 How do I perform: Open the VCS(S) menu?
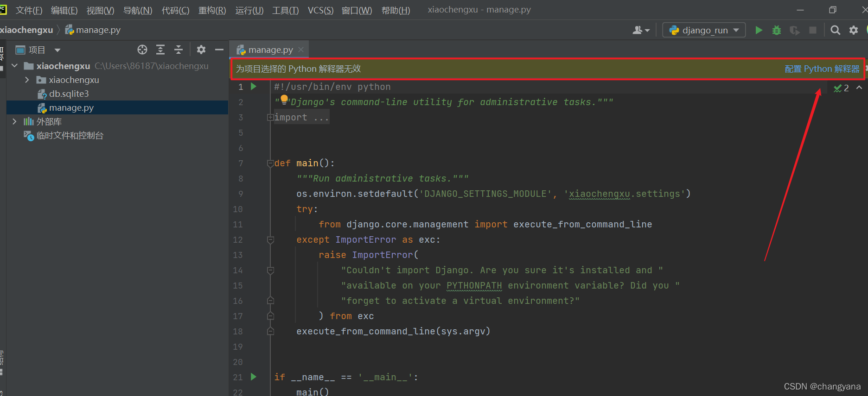click(320, 10)
